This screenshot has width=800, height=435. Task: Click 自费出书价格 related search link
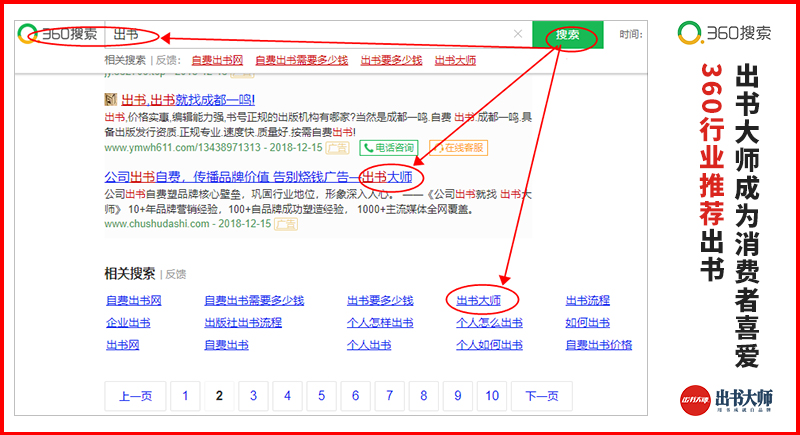coord(598,345)
